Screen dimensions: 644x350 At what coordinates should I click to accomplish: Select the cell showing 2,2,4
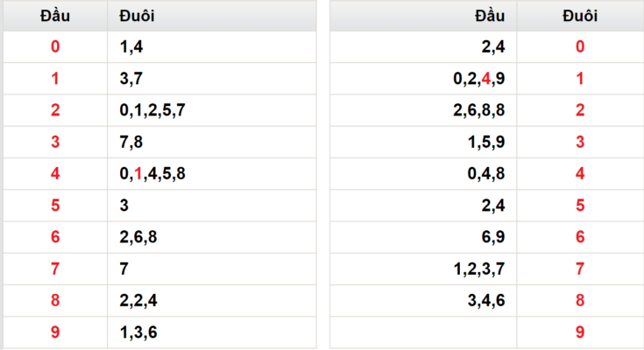click(212, 300)
